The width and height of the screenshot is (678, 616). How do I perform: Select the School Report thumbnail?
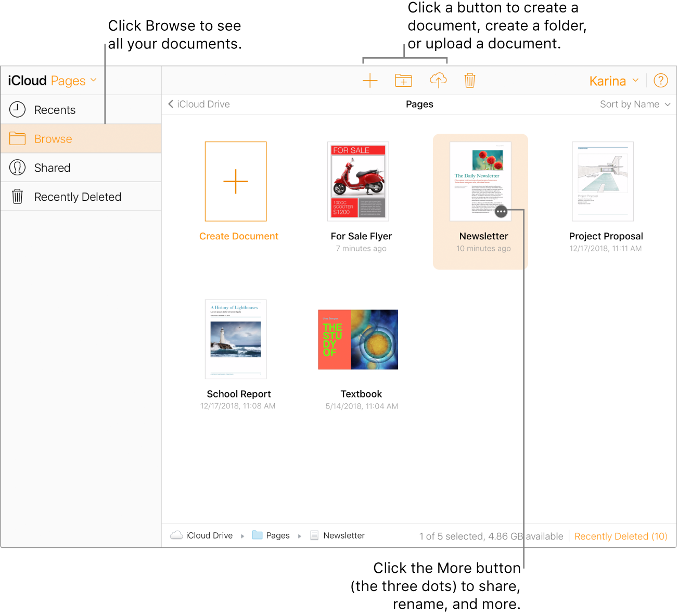click(236, 339)
